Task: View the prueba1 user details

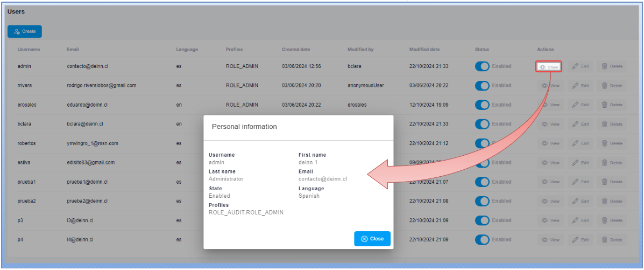Action: click(550, 182)
